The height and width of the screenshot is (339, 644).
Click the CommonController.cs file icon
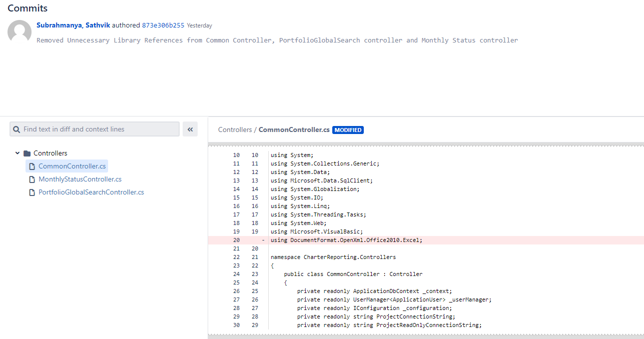(32, 165)
